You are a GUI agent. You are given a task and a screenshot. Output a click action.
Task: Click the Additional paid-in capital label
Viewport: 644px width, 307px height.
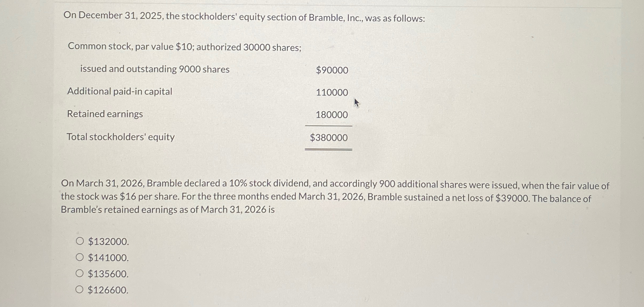click(120, 92)
